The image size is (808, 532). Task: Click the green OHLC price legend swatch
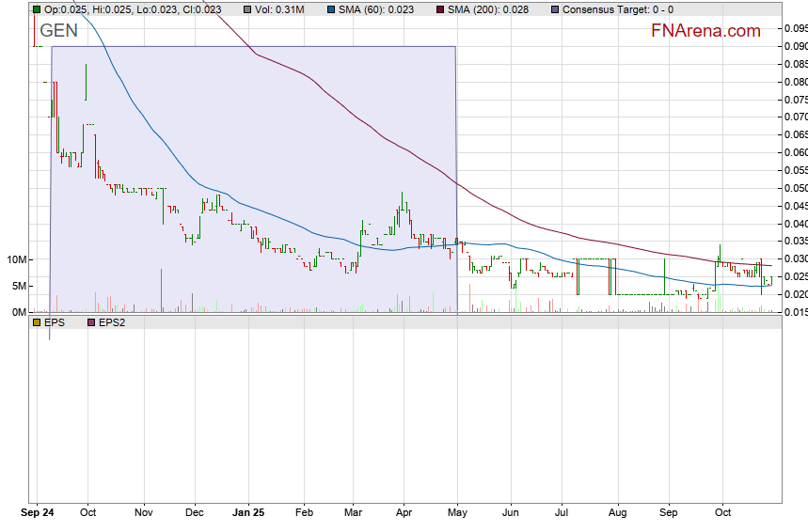pyautogui.click(x=36, y=9)
